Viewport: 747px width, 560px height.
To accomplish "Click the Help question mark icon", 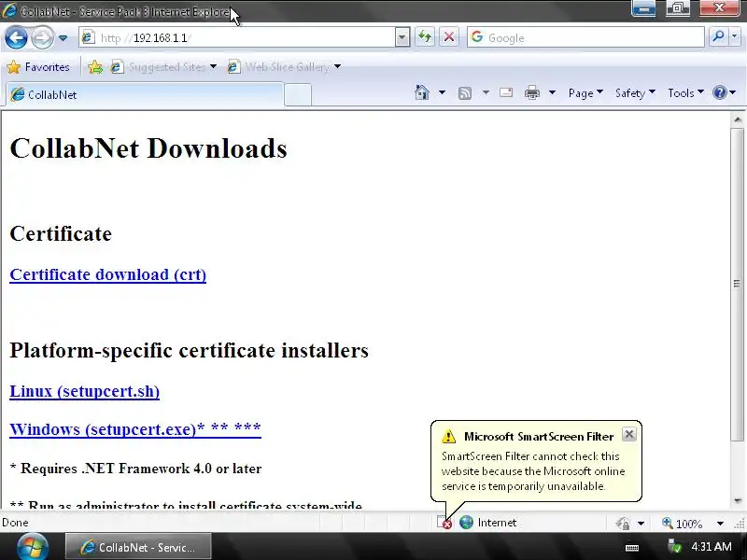I will (x=720, y=92).
